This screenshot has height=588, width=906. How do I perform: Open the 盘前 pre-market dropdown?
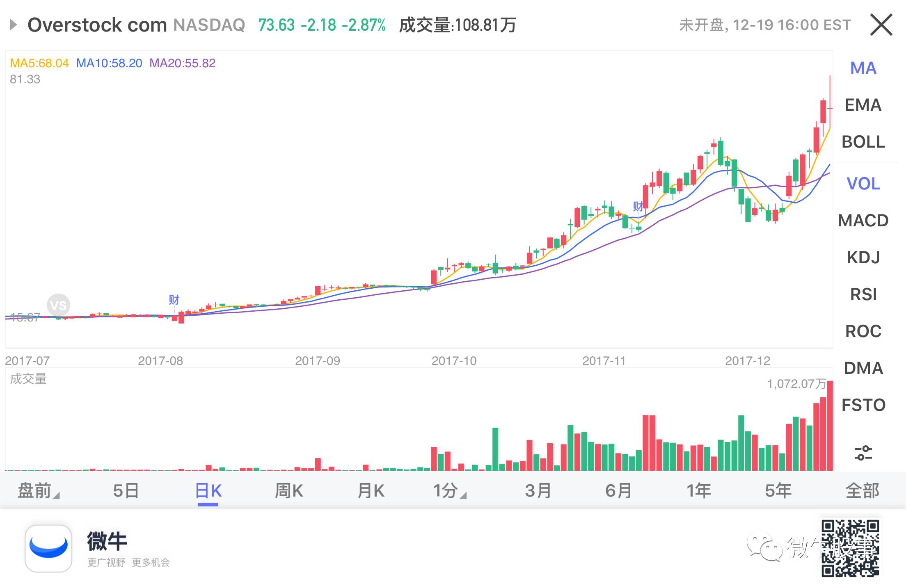39,491
